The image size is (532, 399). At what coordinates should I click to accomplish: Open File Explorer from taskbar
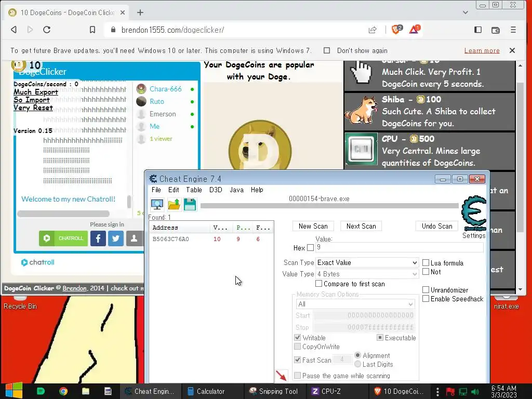click(x=86, y=391)
